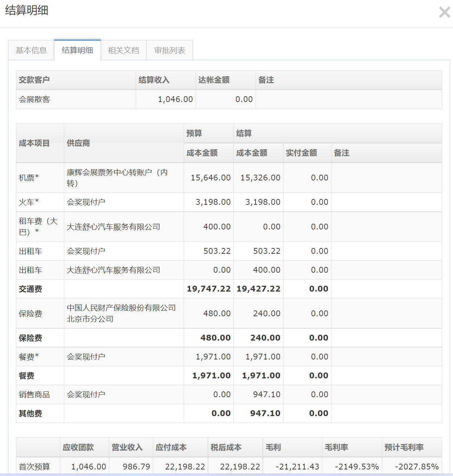Select the 机票 cost item row

click(x=29, y=178)
